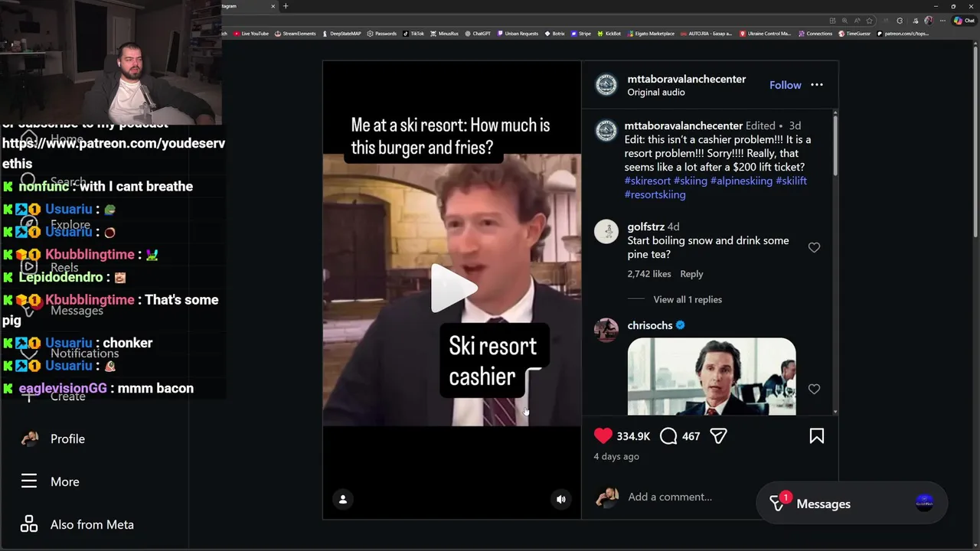Image resolution: width=980 pixels, height=551 pixels.
Task: Open the DeepStateMAP bookmark
Action: (341, 34)
